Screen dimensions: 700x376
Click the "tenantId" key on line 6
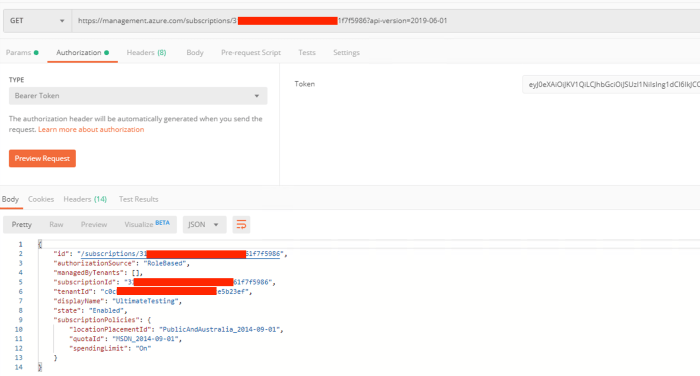pos(73,292)
